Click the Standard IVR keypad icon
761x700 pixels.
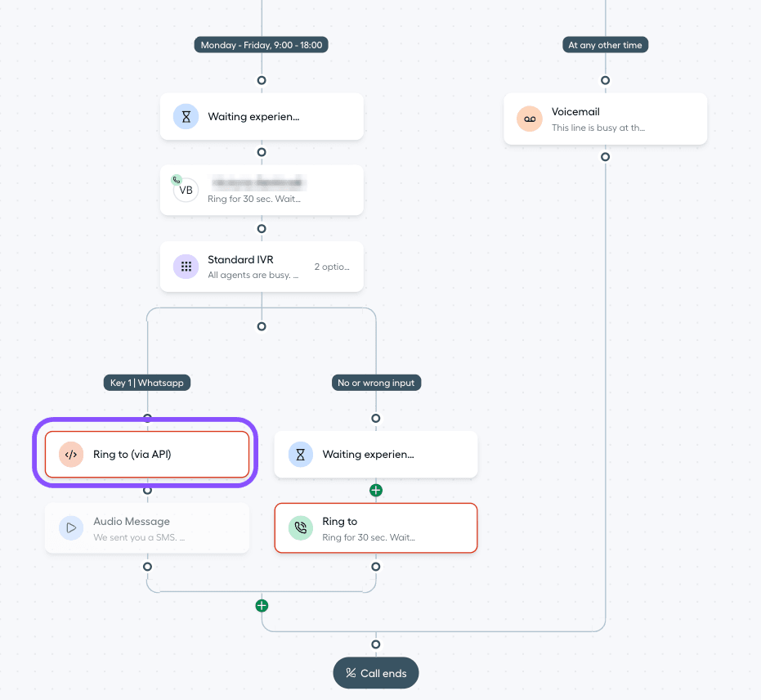click(x=186, y=267)
